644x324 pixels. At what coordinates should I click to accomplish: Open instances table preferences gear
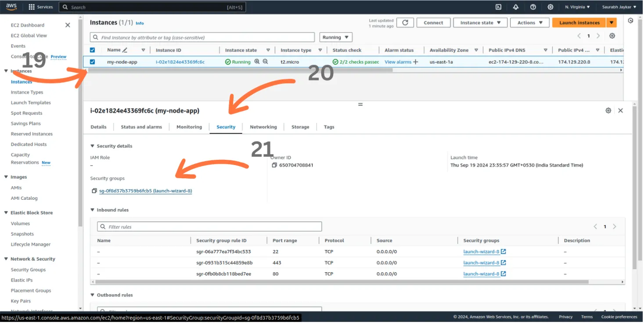612,36
